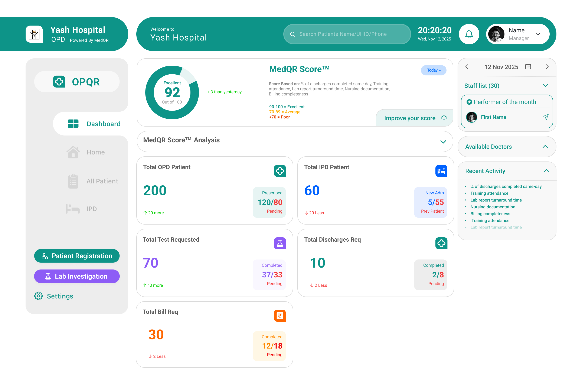Click the Total IPD Patient bed icon
The height and width of the screenshot is (392, 582).
tap(441, 171)
